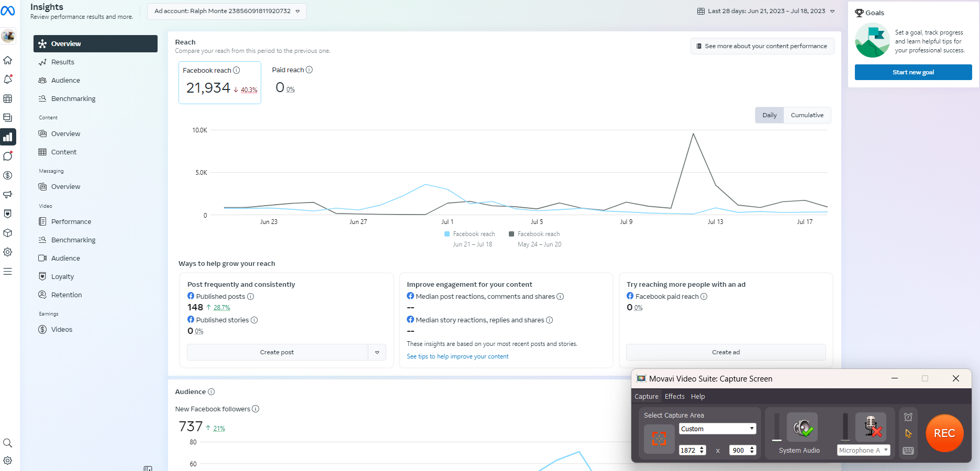Open All tools hamburger menu icon
Image resolution: width=980 pixels, height=471 pixels.
coord(8,271)
